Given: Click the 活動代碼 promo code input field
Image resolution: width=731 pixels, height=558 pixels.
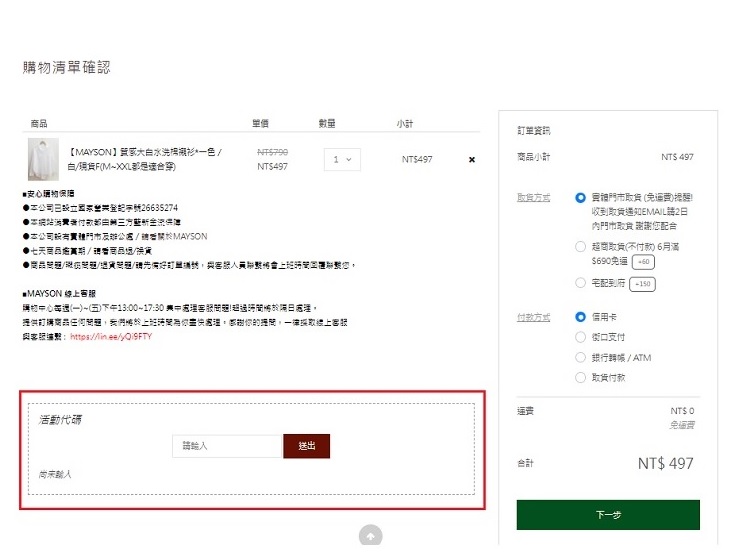Looking at the screenshot, I should [x=227, y=446].
